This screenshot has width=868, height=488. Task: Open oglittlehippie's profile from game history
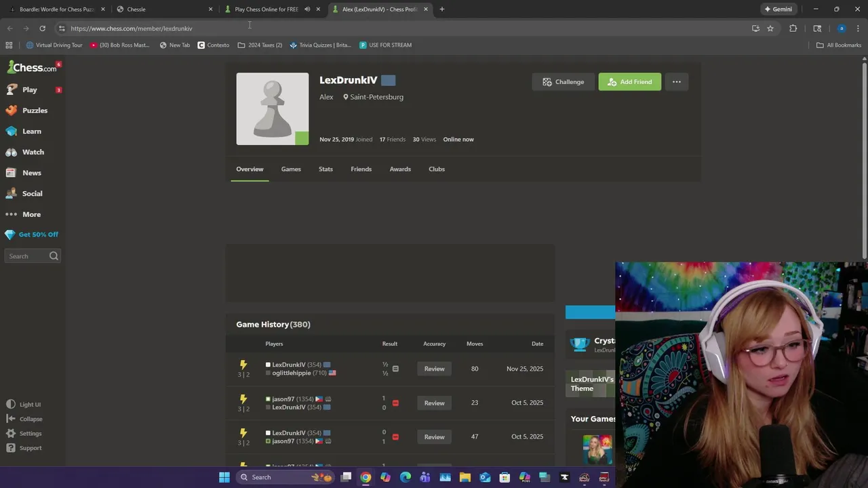(x=291, y=373)
